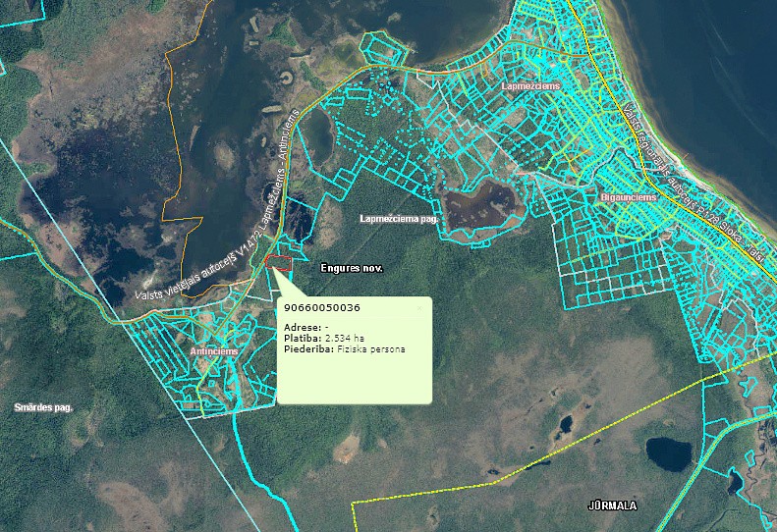This screenshot has height=532, width=777.
Task: Click the cadastral number 90660050036
Action: pyautogui.click(x=321, y=308)
